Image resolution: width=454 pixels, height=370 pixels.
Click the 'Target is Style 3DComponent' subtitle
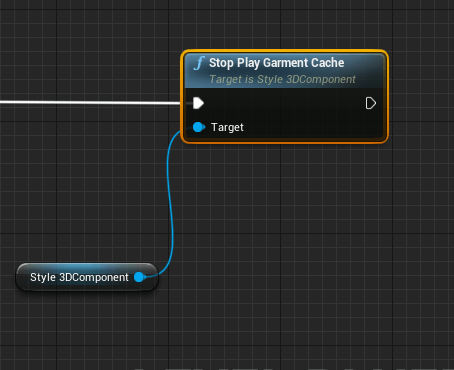click(x=282, y=79)
